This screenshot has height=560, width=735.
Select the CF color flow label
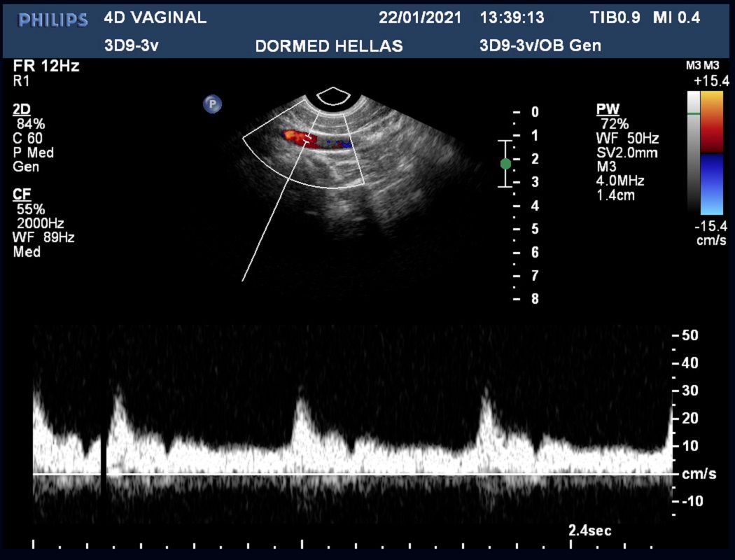pyautogui.click(x=20, y=194)
